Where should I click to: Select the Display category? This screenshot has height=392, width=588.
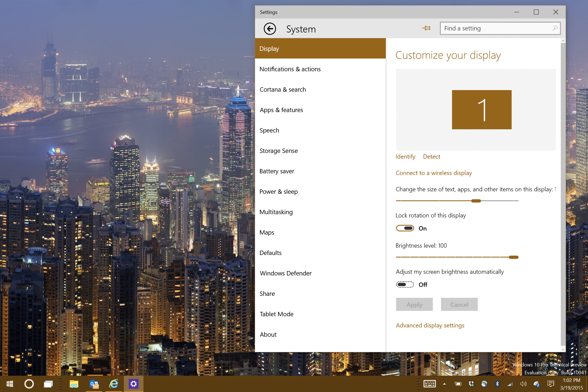320,48
